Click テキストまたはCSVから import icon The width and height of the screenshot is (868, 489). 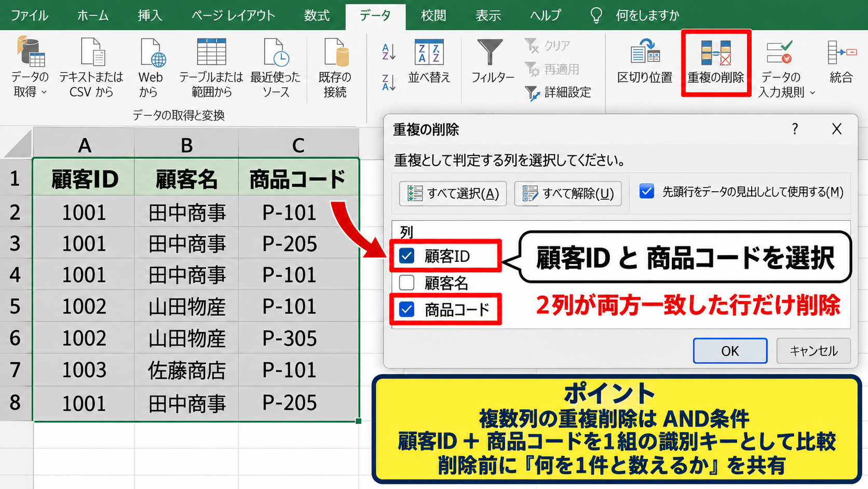pyautogui.click(x=92, y=52)
